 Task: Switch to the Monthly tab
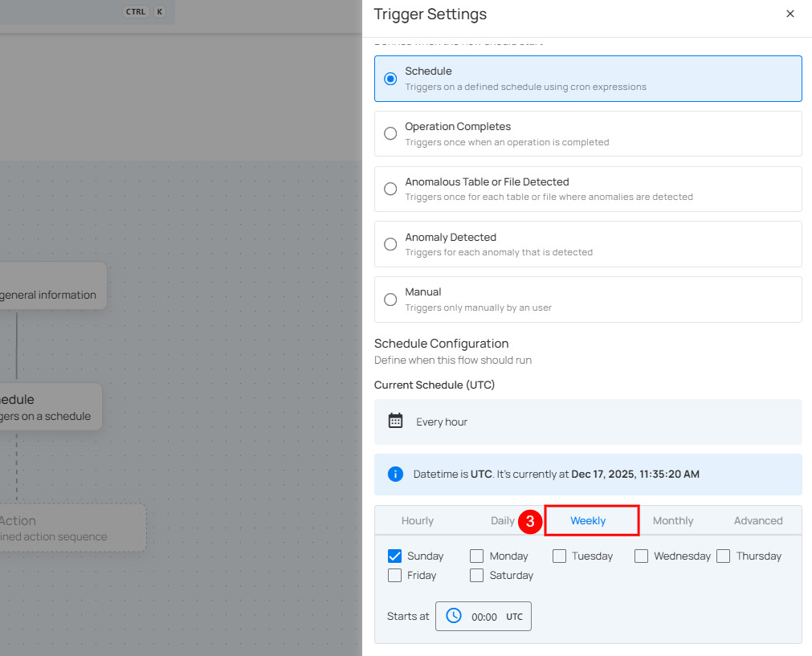click(672, 521)
